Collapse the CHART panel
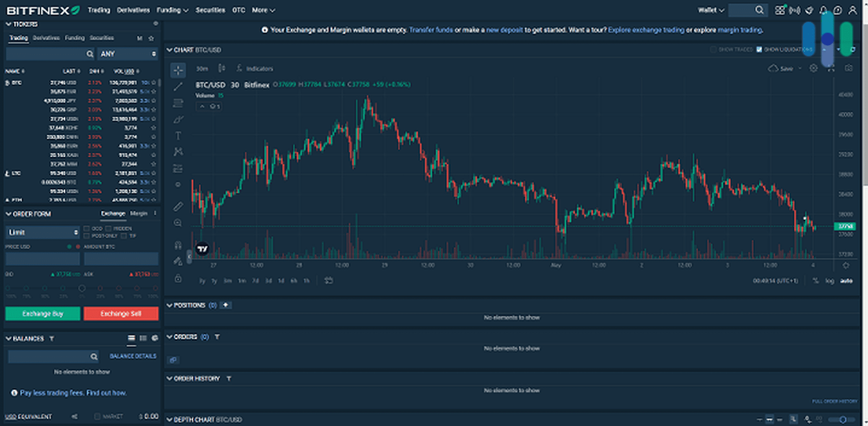Screen dimensions: 868x426 tap(169, 50)
